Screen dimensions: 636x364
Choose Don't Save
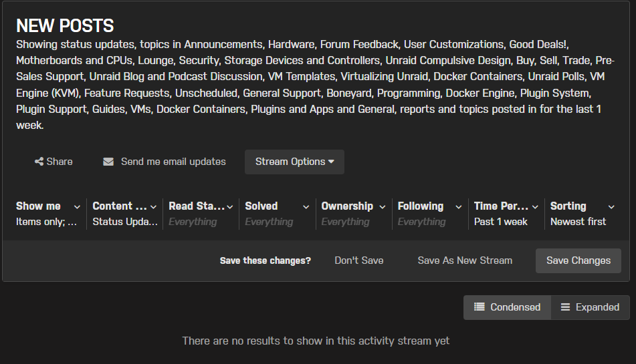359,260
